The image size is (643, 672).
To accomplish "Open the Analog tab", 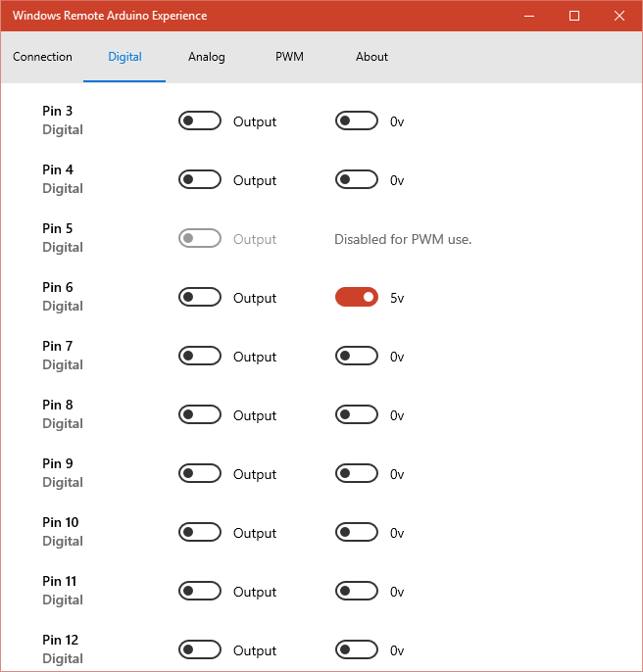I will (x=206, y=57).
